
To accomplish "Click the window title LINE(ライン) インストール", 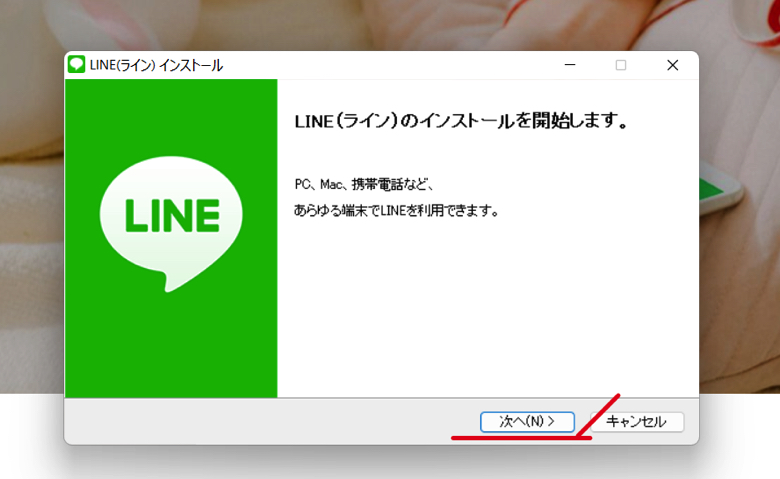I will coord(156,65).
